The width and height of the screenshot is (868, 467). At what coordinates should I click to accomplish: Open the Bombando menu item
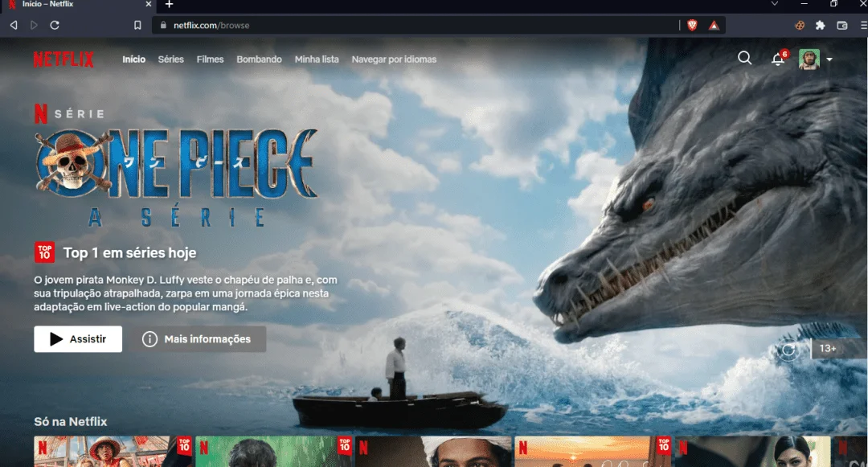click(259, 59)
